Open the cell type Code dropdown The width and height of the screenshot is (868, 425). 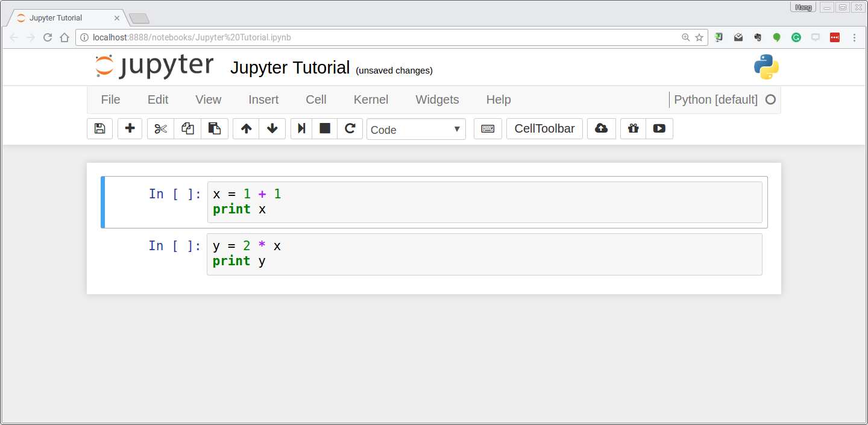click(x=416, y=129)
